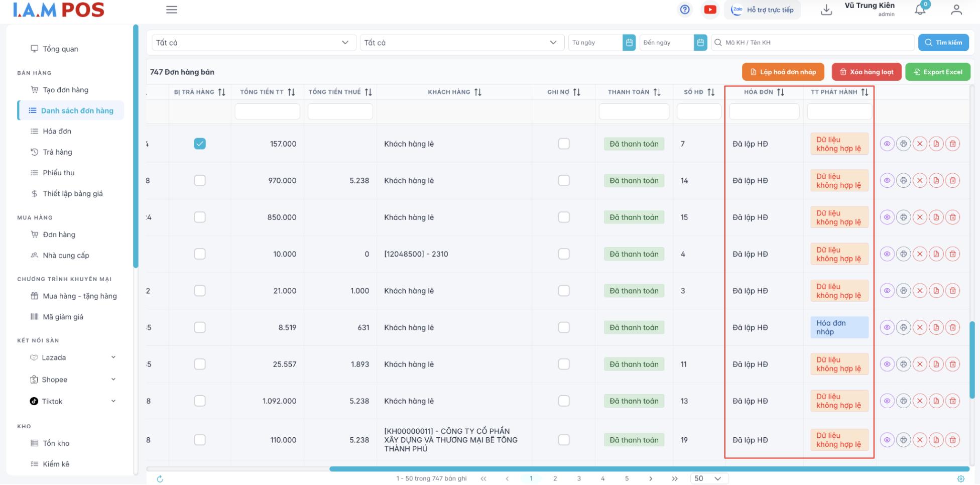980x485 pixels.
Task: Uncheck 'Bị trả hàng' for order 157.000
Action: coord(200,144)
